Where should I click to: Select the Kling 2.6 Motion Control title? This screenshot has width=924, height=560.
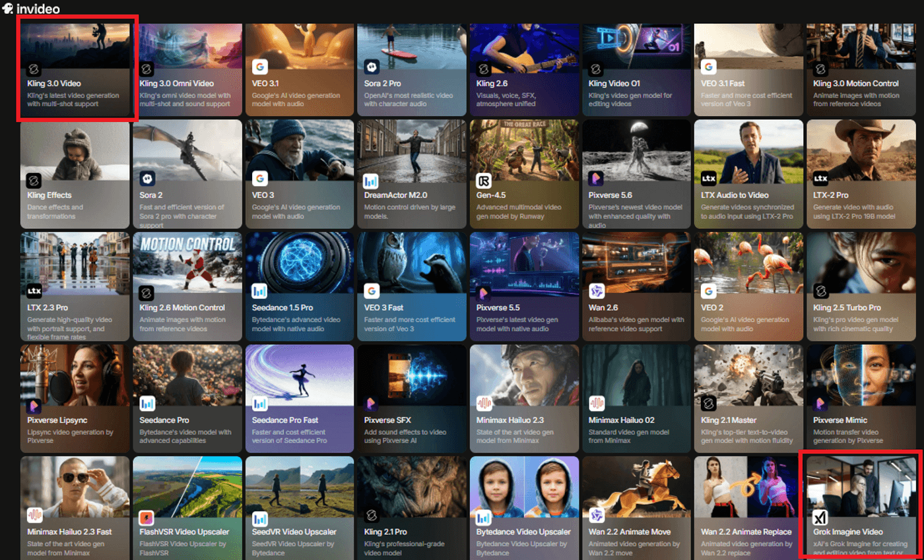[182, 308]
